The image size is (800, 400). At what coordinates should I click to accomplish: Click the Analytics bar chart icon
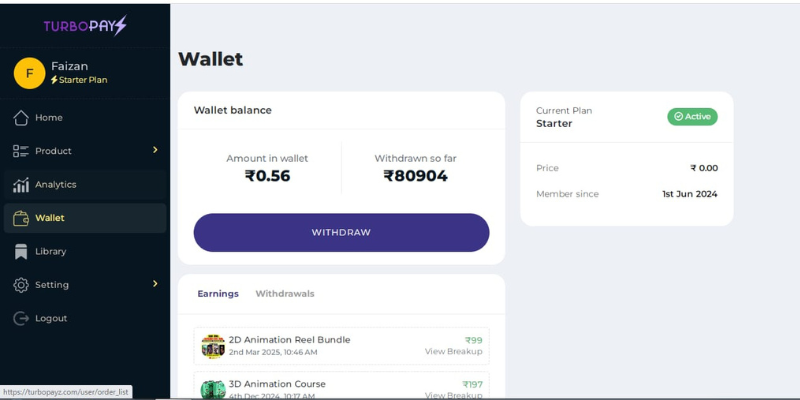21,185
